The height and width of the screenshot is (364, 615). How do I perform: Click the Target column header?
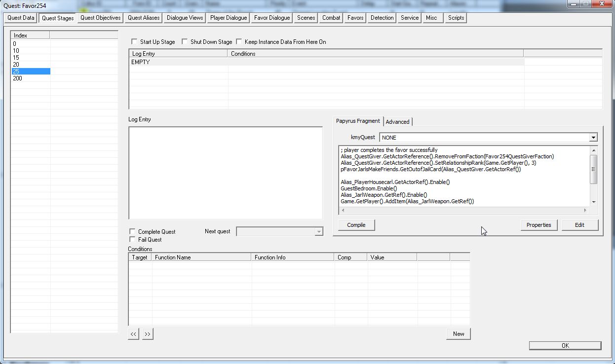pyautogui.click(x=140, y=257)
